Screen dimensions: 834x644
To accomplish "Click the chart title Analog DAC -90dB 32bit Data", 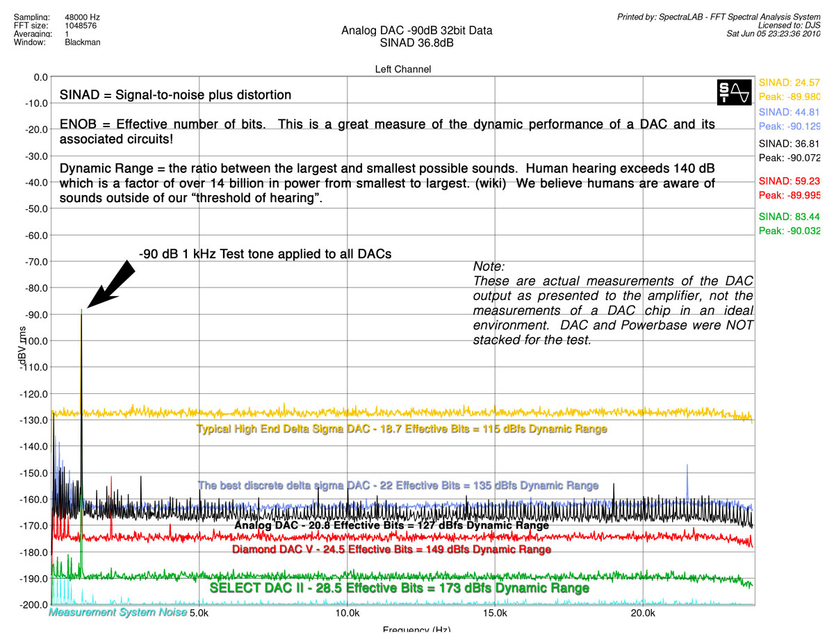I will tap(417, 31).
